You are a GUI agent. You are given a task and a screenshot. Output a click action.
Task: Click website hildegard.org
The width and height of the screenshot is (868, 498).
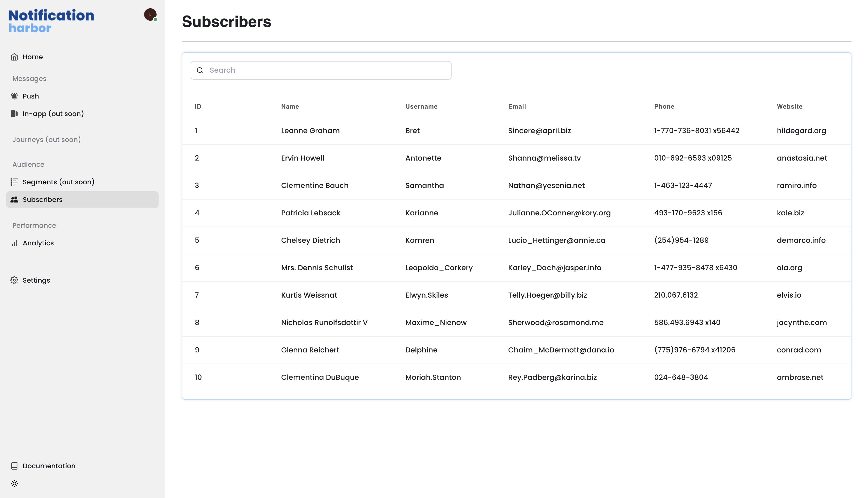click(801, 131)
